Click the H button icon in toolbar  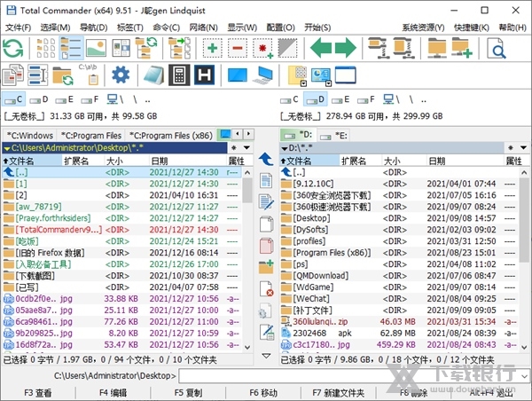[204, 75]
